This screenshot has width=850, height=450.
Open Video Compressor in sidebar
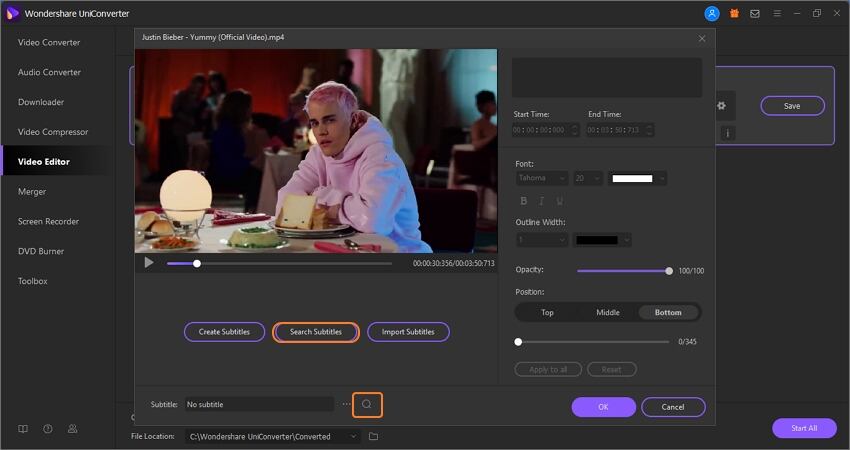[x=53, y=132]
